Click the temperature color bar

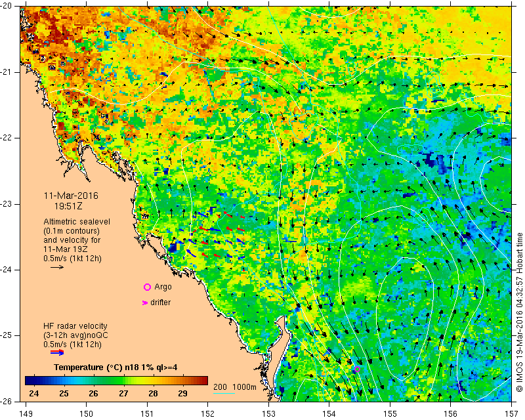pos(117,381)
